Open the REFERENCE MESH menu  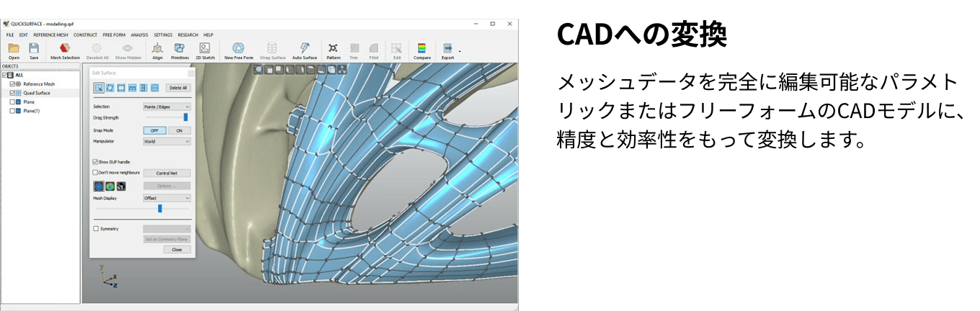coord(50,35)
